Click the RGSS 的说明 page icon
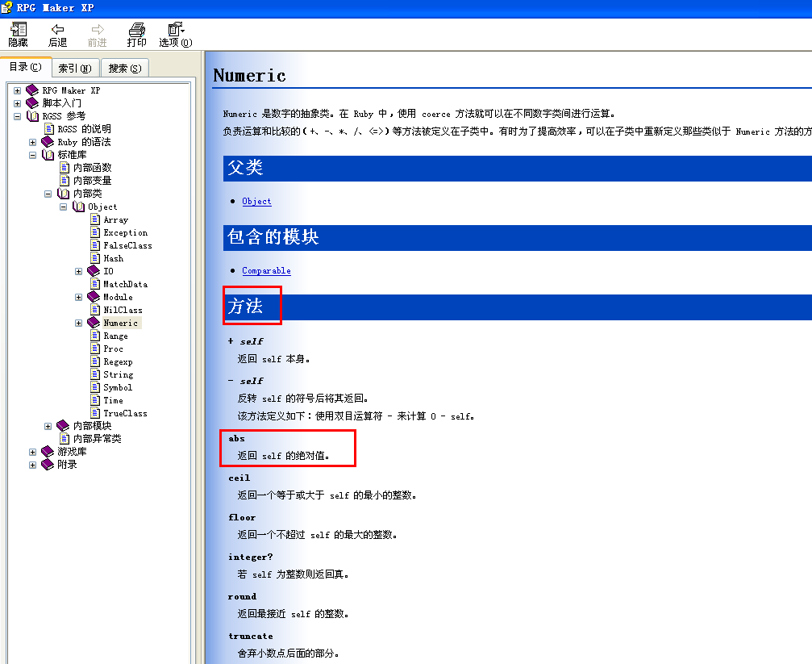This screenshot has height=664, width=812. click(49, 128)
